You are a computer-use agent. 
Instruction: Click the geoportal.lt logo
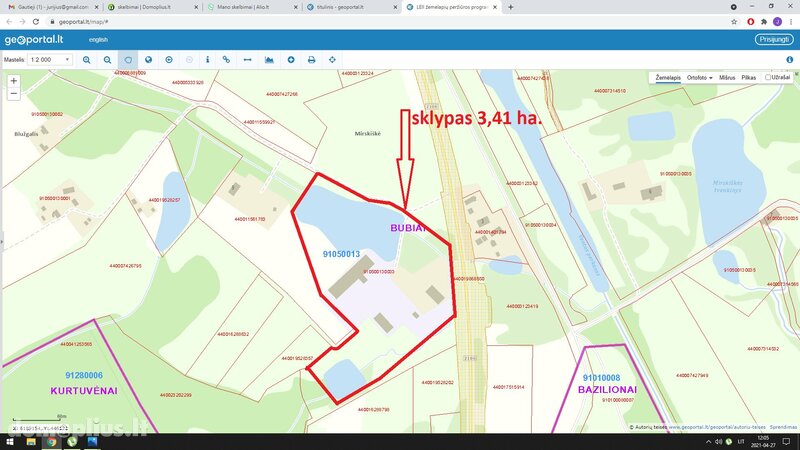pyautogui.click(x=34, y=39)
